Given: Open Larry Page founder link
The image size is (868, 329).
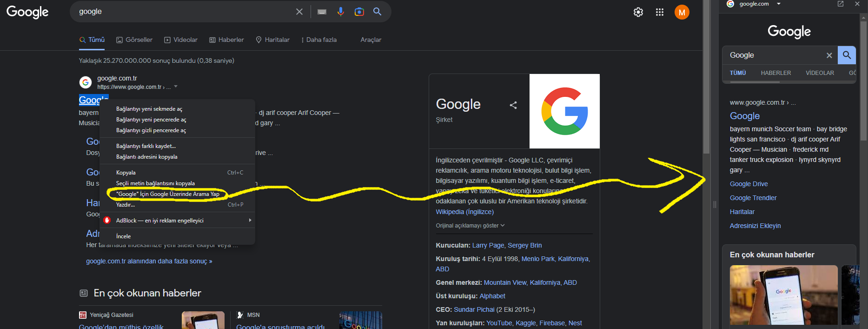Looking at the screenshot, I should coord(488,245).
